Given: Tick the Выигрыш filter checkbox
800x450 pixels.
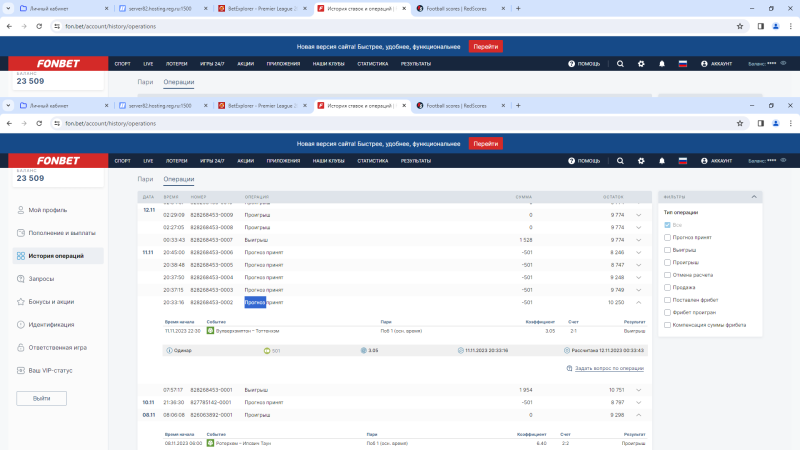Looking at the screenshot, I should (667, 250).
